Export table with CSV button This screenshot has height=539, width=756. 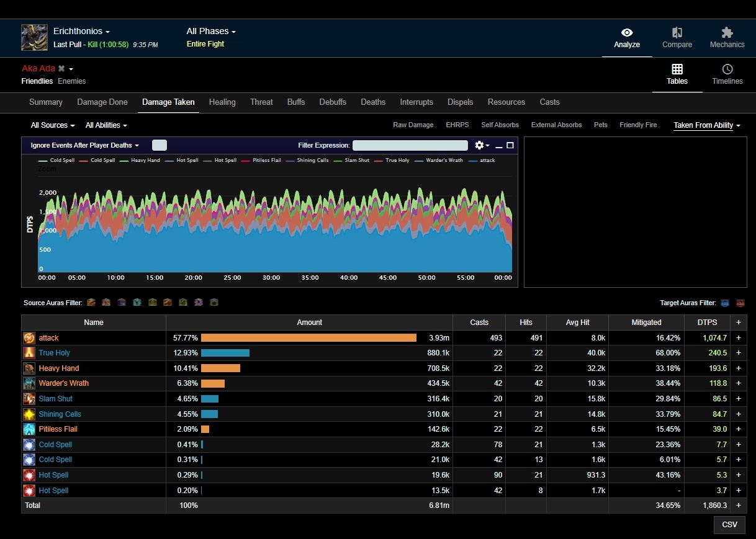click(729, 525)
